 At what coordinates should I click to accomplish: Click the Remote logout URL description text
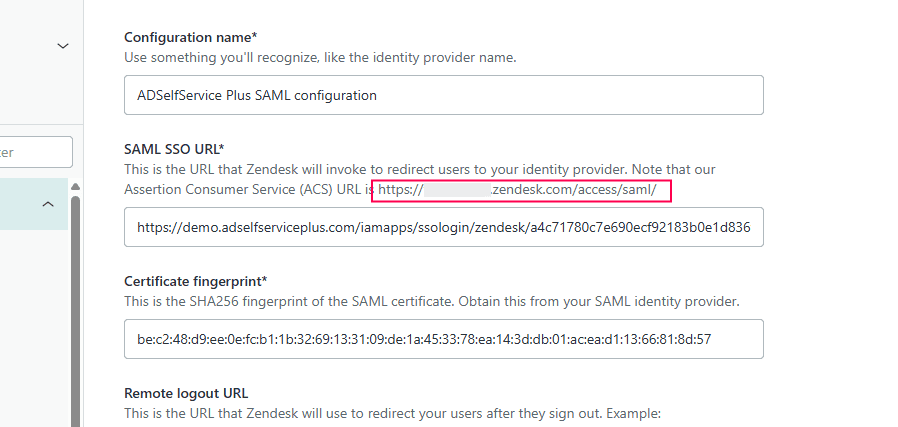click(392, 413)
